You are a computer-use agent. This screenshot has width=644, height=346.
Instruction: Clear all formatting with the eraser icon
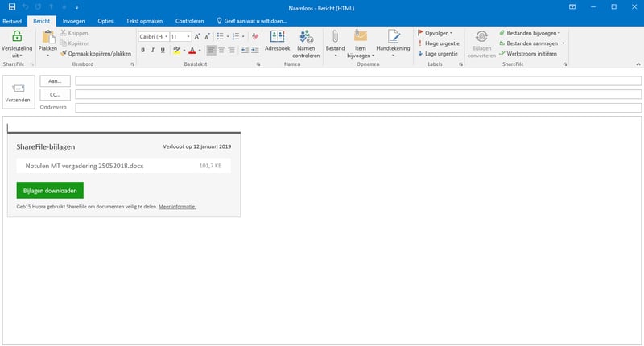click(x=255, y=36)
